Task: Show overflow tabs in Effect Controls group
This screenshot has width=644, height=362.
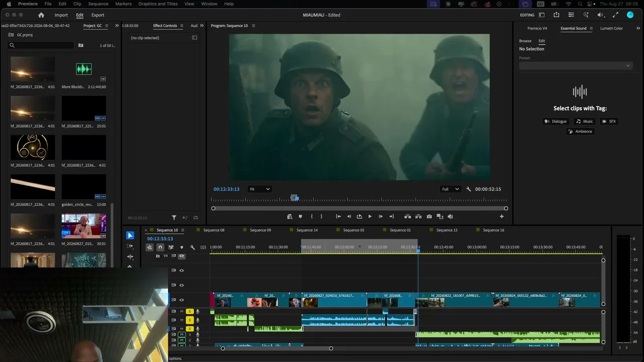Action: (202, 26)
